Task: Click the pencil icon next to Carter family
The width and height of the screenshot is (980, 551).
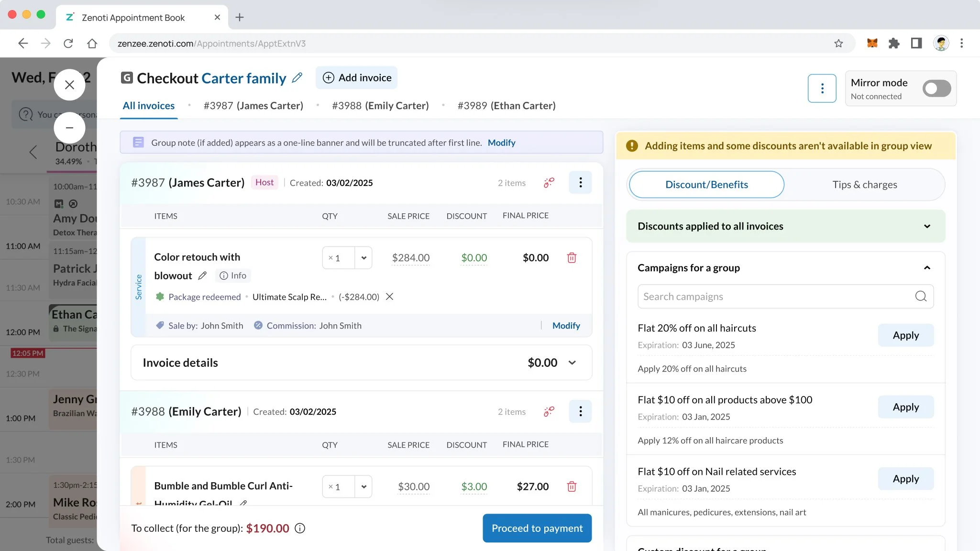Action: (x=297, y=78)
